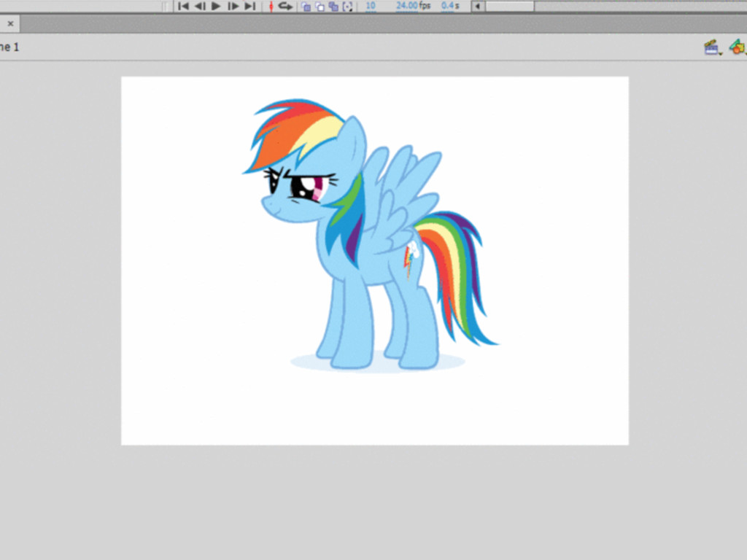
Task: Toggle the loop playback button
Action: click(x=285, y=6)
